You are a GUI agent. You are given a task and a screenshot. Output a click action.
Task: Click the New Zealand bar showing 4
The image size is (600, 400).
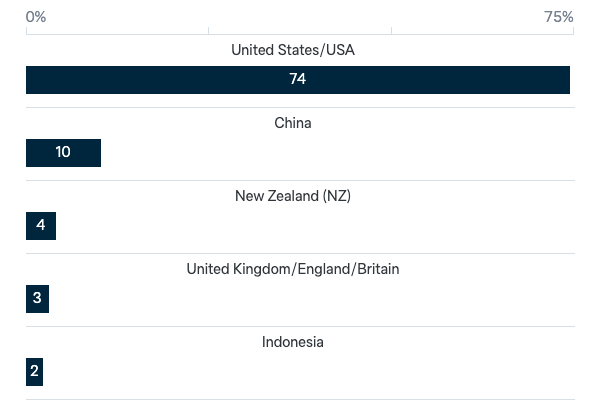41,226
